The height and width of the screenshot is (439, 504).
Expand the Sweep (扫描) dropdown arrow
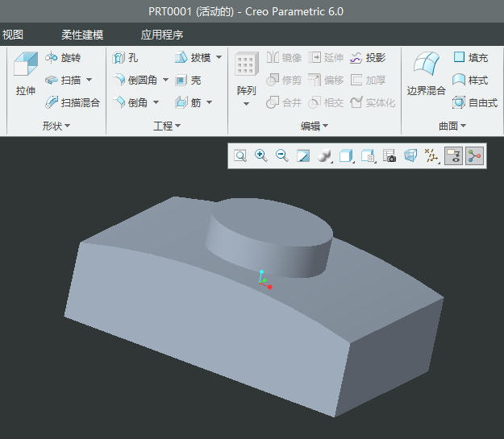coord(90,80)
